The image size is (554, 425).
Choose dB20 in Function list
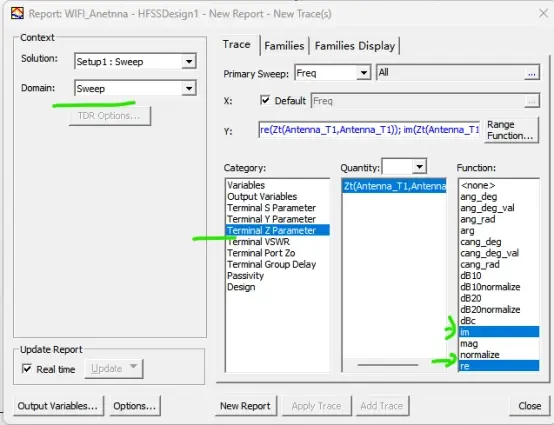[471, 298]
